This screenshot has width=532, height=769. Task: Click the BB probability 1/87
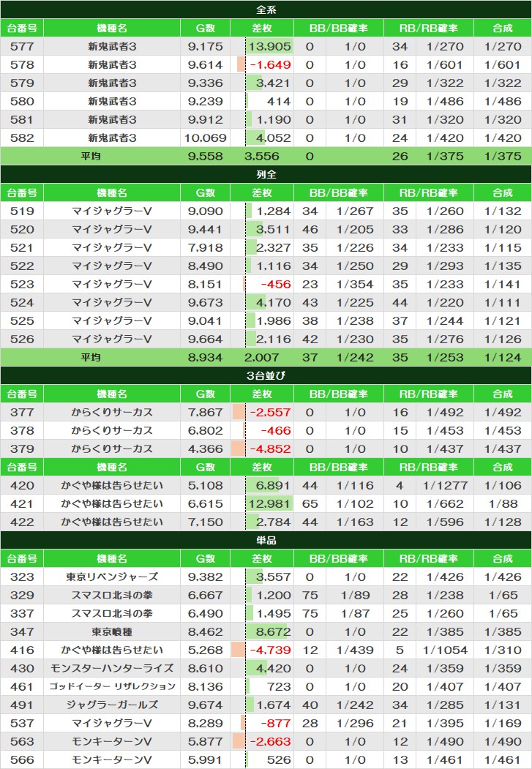pos(355,614)
